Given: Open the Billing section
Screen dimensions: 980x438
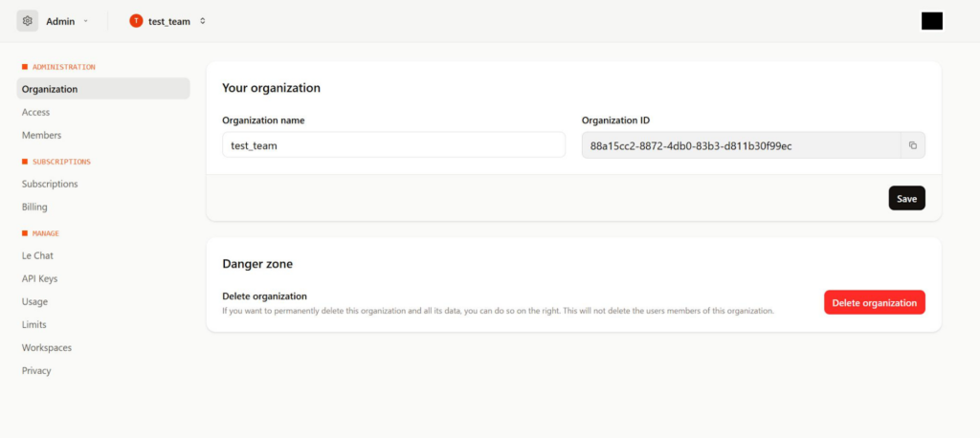Looking at the screenshot, I should (x=34, y=207).
